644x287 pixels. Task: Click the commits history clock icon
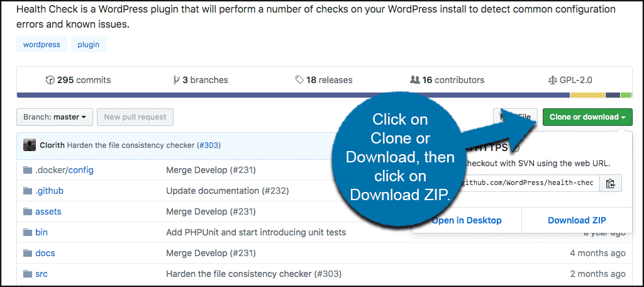50,80
